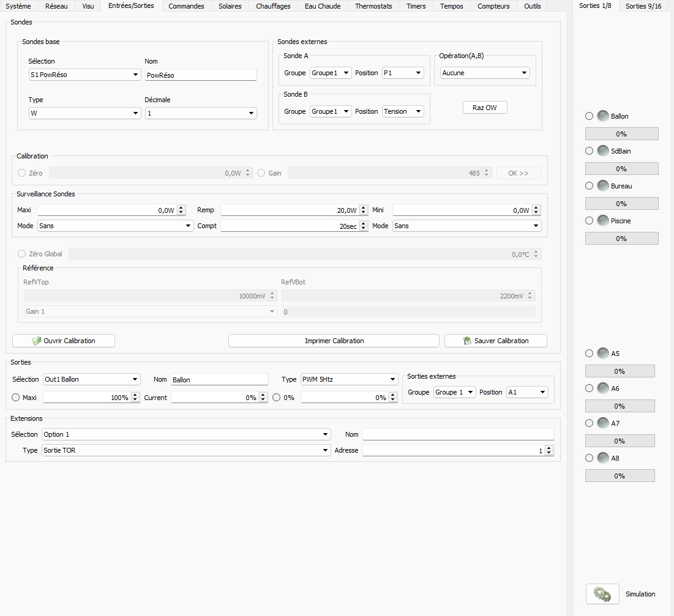Switch to the Sorties 9/16 tab
Screen dimensions: 674x616
[x=643, y=6]
